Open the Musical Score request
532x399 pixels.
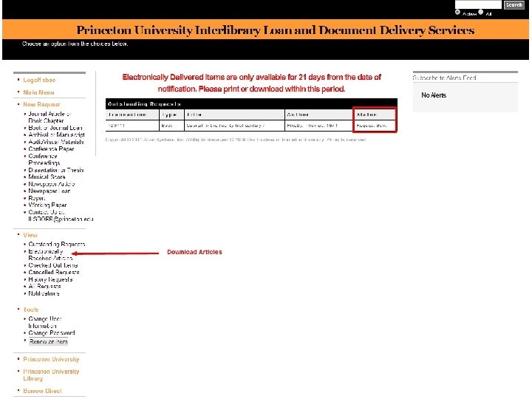coord(47,177)
